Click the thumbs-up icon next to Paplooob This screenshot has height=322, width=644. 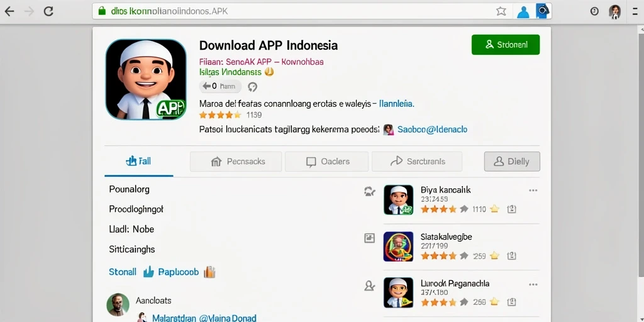tap(148, 272)
